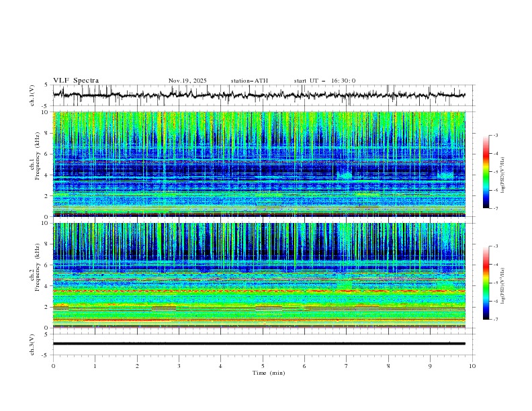Viewport: 532px width, 411px height.
Task: Click the 'ch.1(V)' waveform axis label
Action: 32,95
